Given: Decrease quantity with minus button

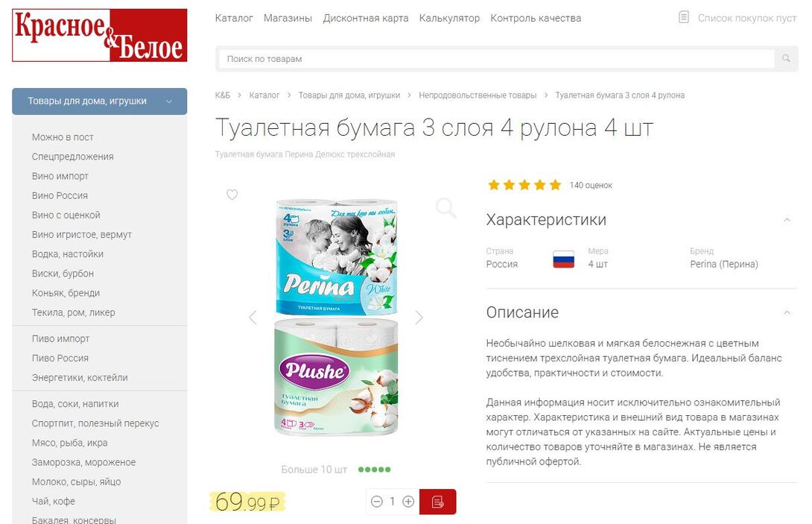Looking at the screenshot, I should tap(377, 502).
